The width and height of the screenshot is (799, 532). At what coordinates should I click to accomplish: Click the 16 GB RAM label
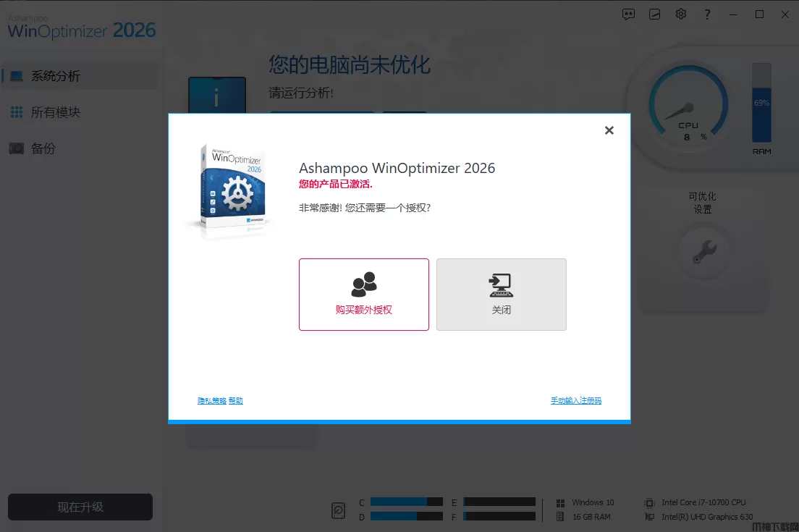click(591, 517)
